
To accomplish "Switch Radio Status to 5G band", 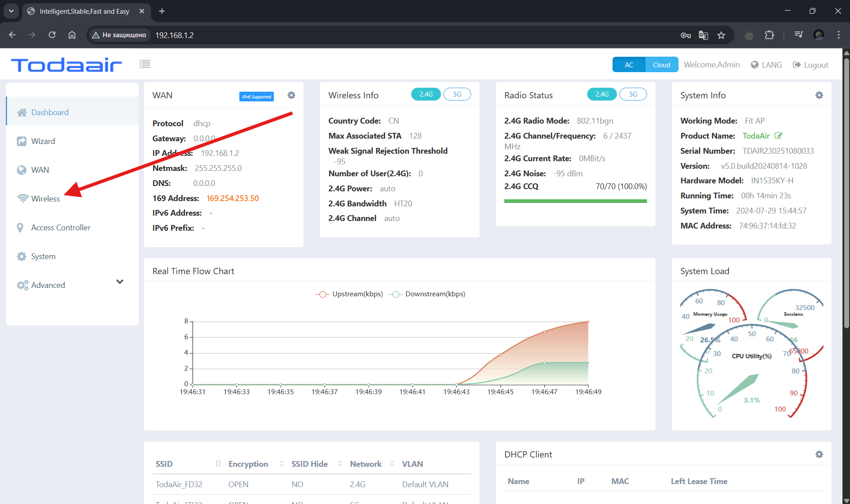I will tap(633, 94).
